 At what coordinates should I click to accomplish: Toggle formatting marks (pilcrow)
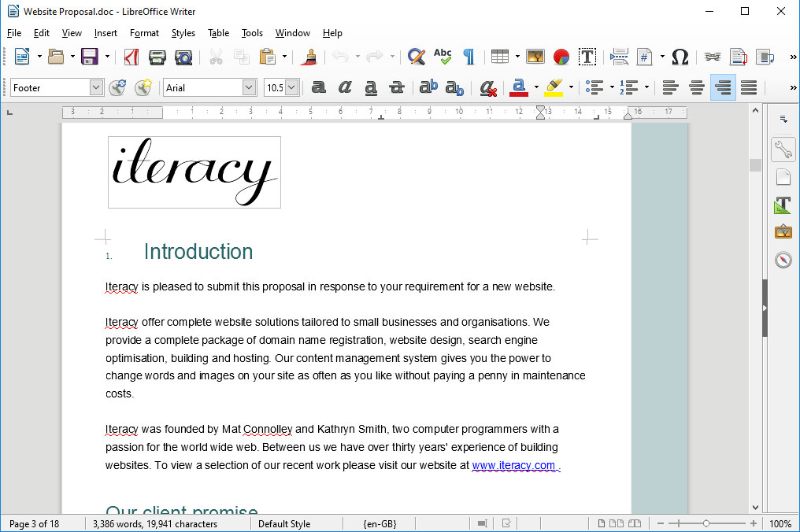(469, 56)
